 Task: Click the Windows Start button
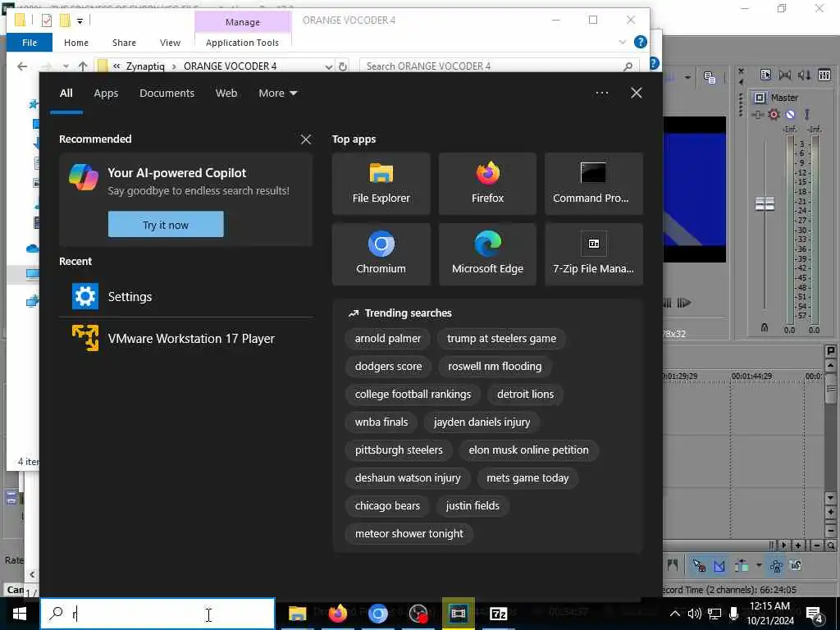pos(20,614)
